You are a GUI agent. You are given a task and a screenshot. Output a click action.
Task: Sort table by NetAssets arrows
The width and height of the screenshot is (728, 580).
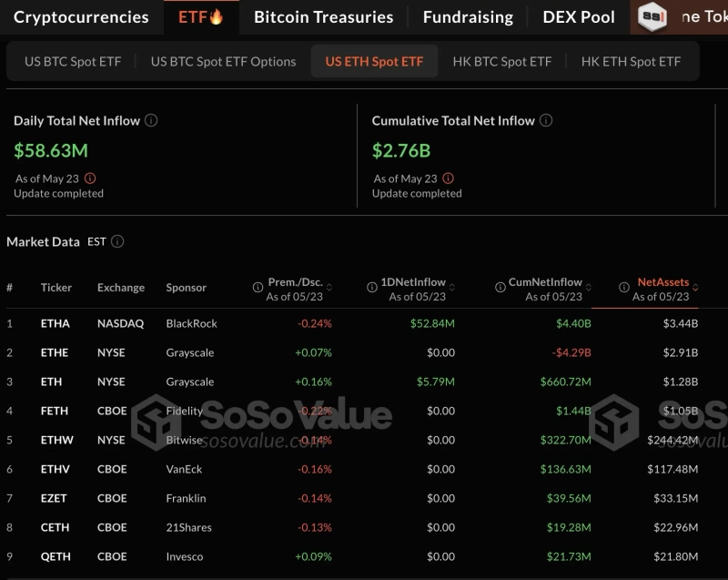696,288
